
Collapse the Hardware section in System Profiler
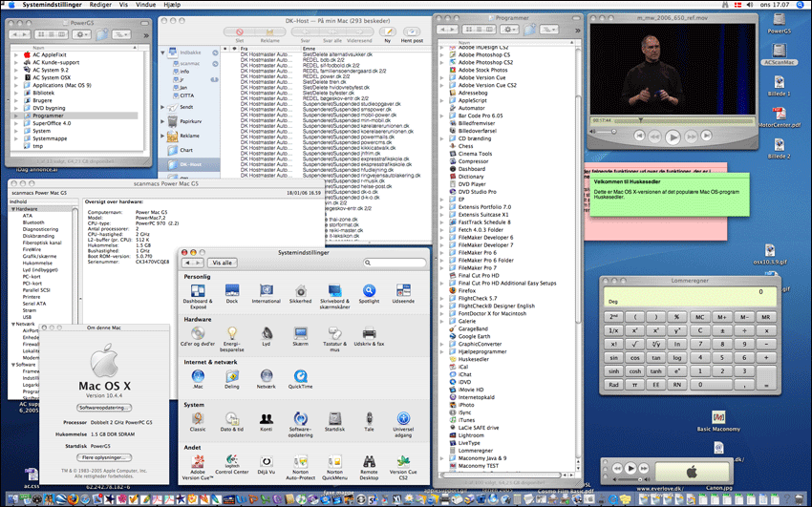[x=11, y=208]
